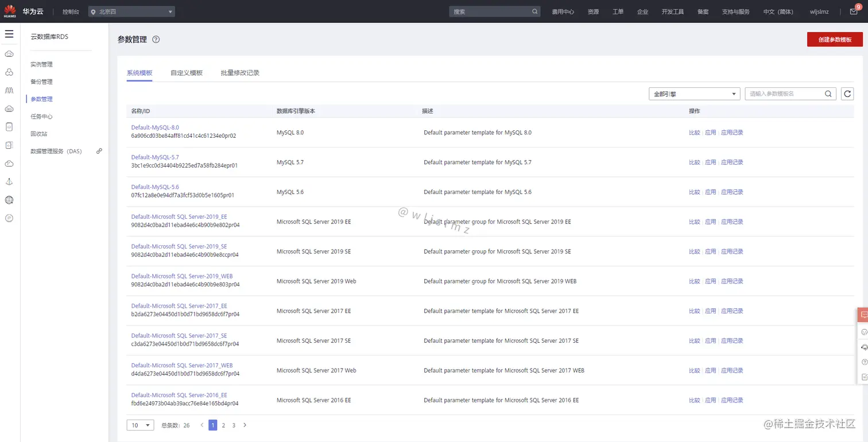The height and width of the screenshot is (442, 868).
Task: Open 资源 in top bar
Action: pyautogui.click(x=594, y=11)
